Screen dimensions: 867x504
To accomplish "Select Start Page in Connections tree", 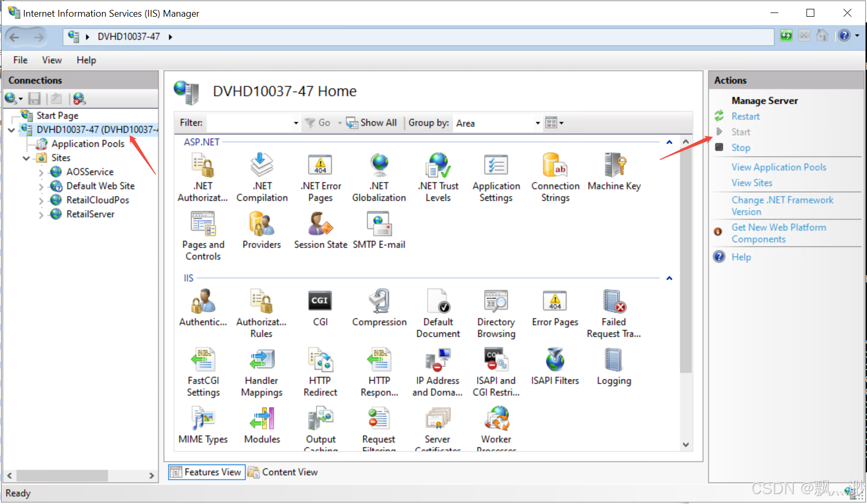I will [57, 116].
